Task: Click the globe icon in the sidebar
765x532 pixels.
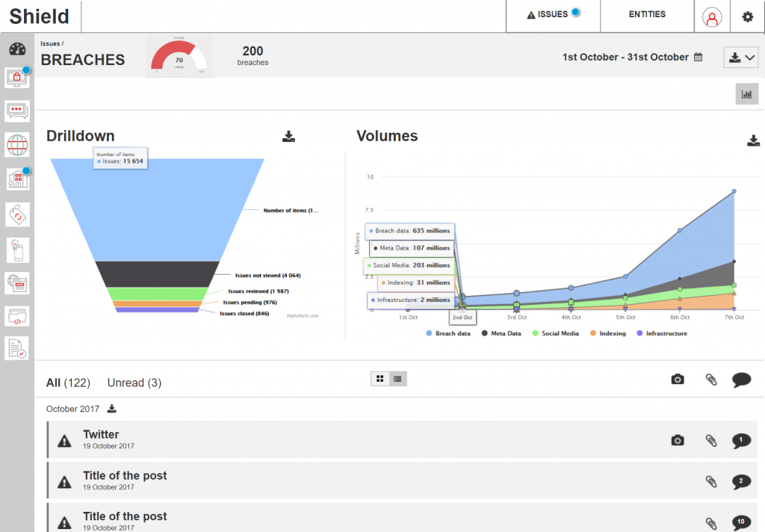Action: (17, 144)
